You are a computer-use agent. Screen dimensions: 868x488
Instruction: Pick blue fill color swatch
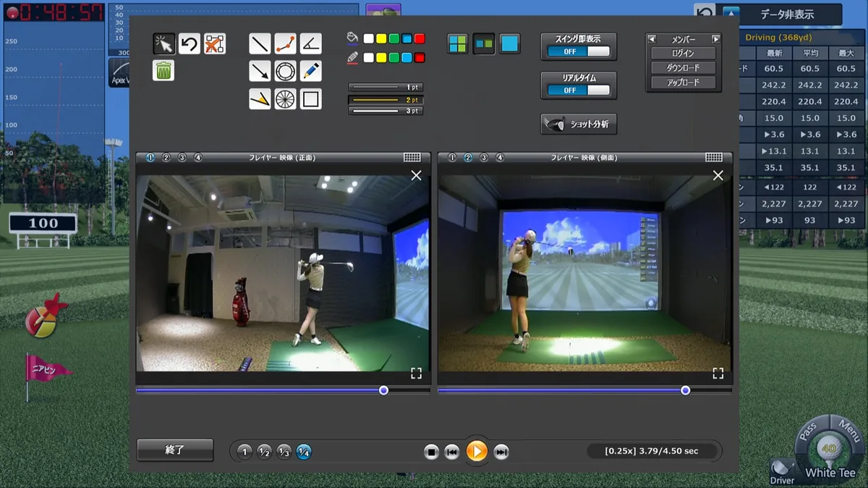click(x=407, y=38)
